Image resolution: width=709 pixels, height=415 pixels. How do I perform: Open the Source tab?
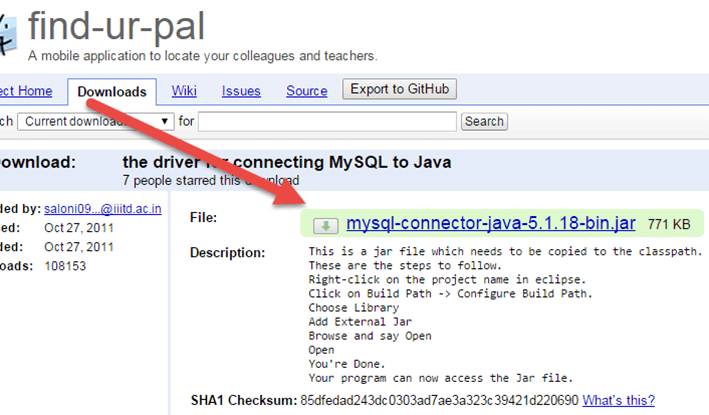(306, 91)
